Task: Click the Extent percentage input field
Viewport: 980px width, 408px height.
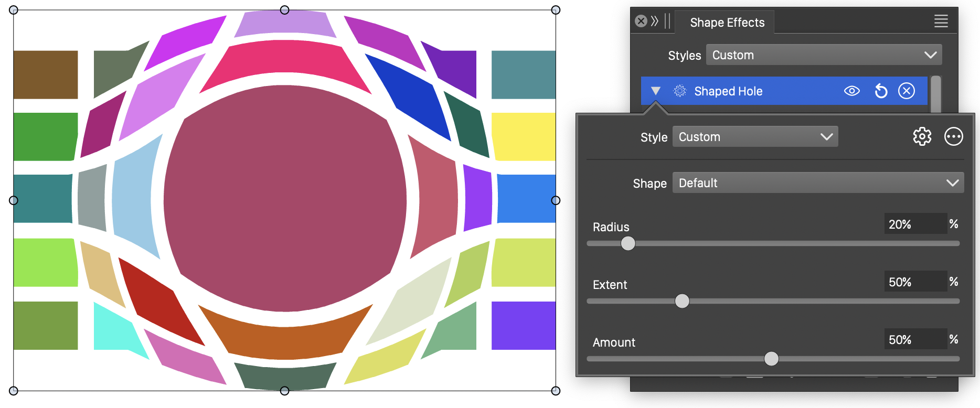Action: pos(914,282)
